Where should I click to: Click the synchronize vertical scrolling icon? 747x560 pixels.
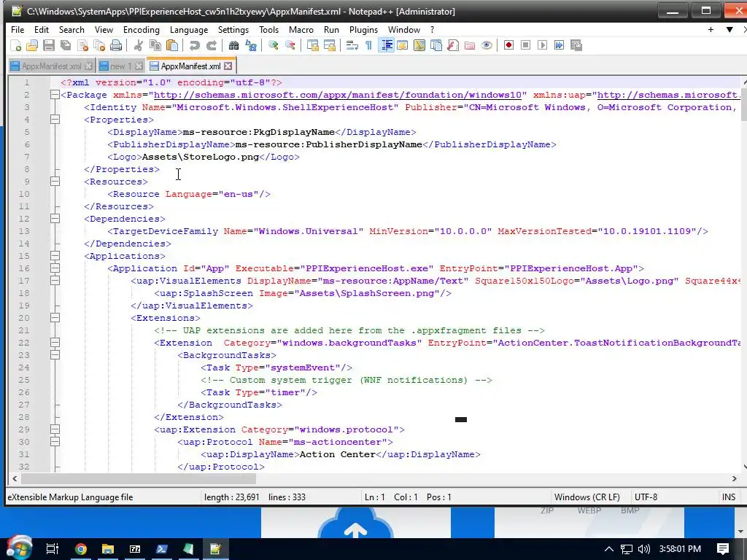point(312,45)
